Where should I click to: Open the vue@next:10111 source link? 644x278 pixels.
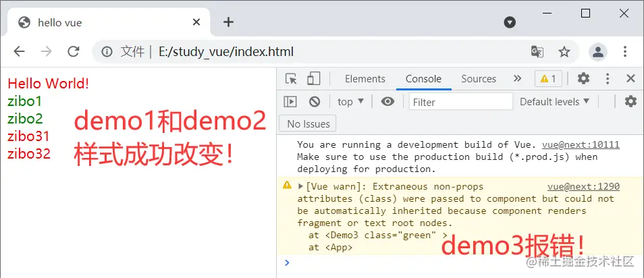581,144
